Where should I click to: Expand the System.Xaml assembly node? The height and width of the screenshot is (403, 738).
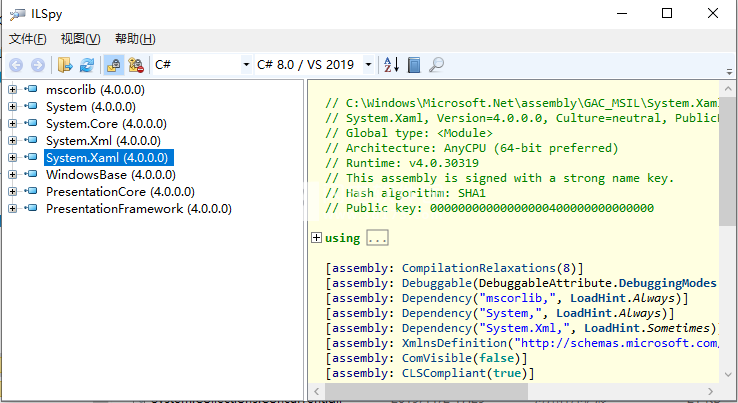(12, 157)
